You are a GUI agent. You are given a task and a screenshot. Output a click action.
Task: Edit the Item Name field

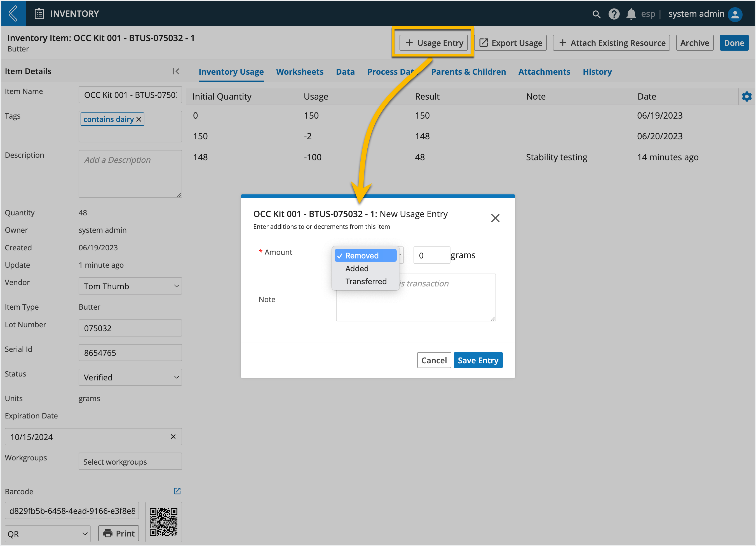[x=130, y=95]
